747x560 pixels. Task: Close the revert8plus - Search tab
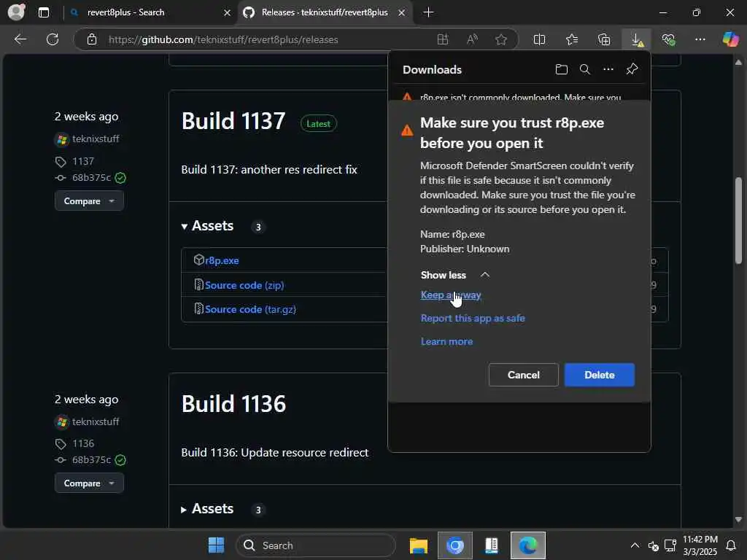[228, 12]
